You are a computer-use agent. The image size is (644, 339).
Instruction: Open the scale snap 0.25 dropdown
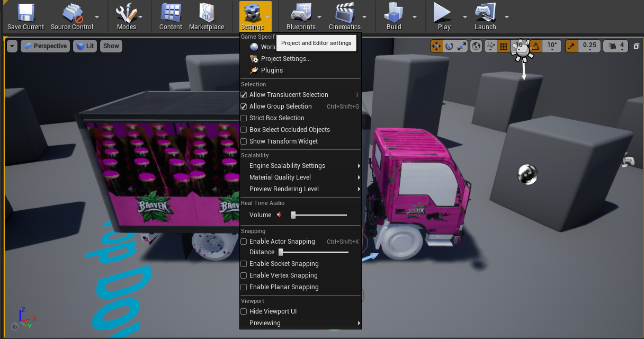[589, 46]
